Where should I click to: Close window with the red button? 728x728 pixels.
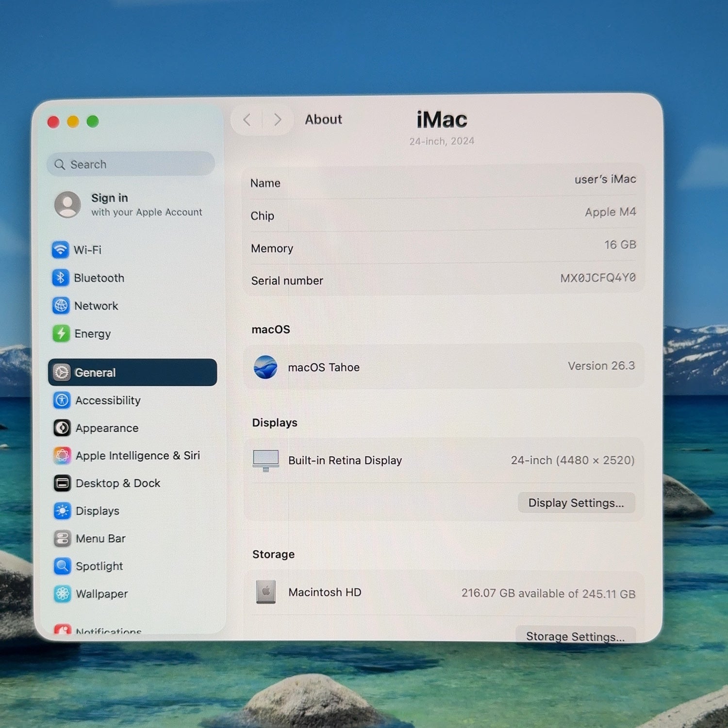(x=53, y=122)
